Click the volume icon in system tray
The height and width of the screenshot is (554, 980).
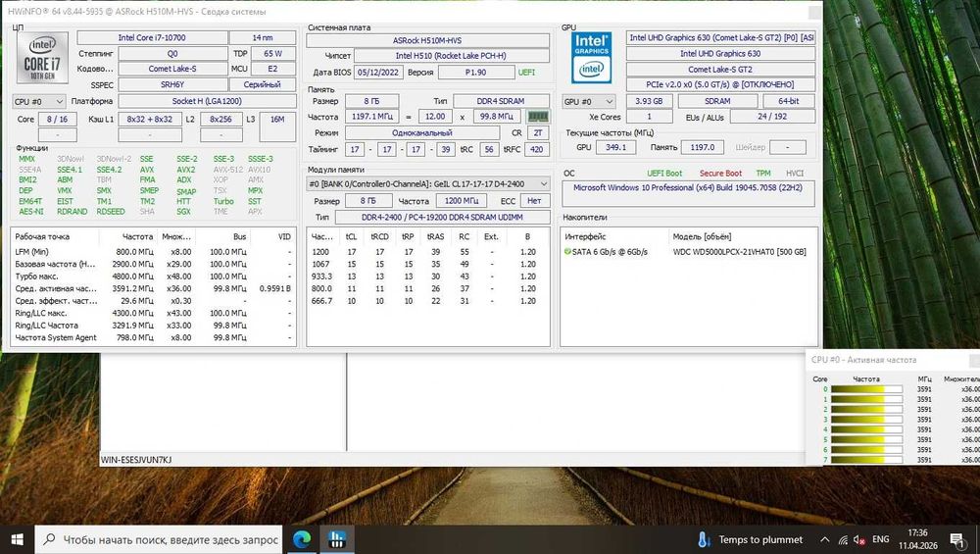point(859,539)
